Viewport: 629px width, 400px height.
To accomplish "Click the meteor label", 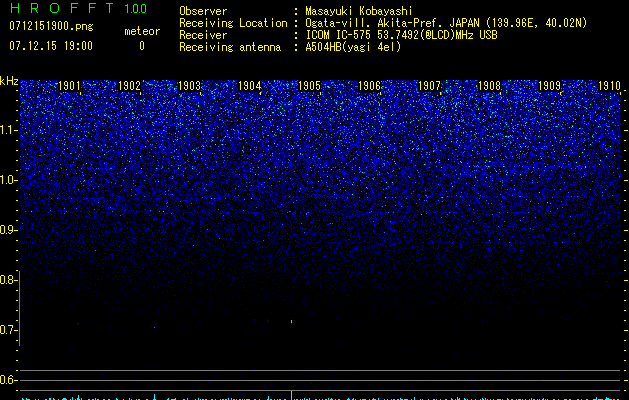I will click(x=142, y=31).
